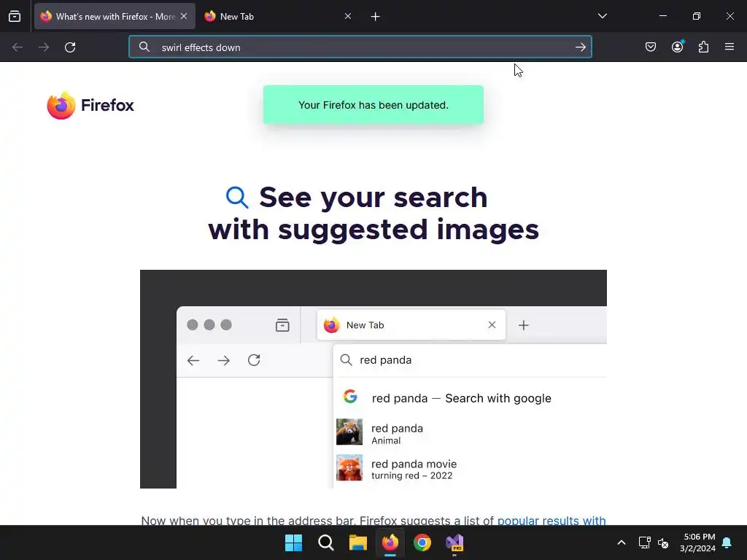Minimize the Firefox window
This screenshot has width=747, height=560.
(x=662, y=16)
